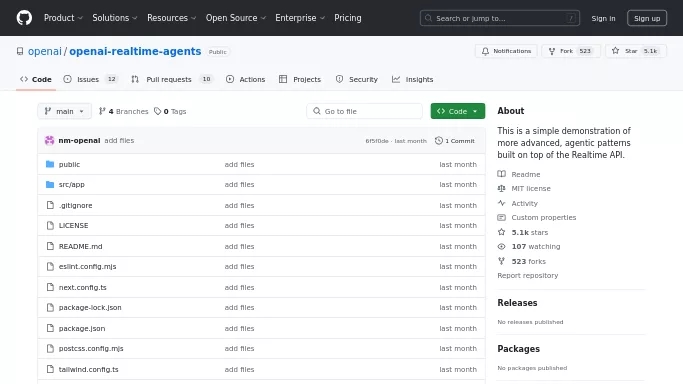This screenshot has height=384, width=683.
Task: View the 5.1k stars link
Action: pyautogui.click(x=529, y=232)
